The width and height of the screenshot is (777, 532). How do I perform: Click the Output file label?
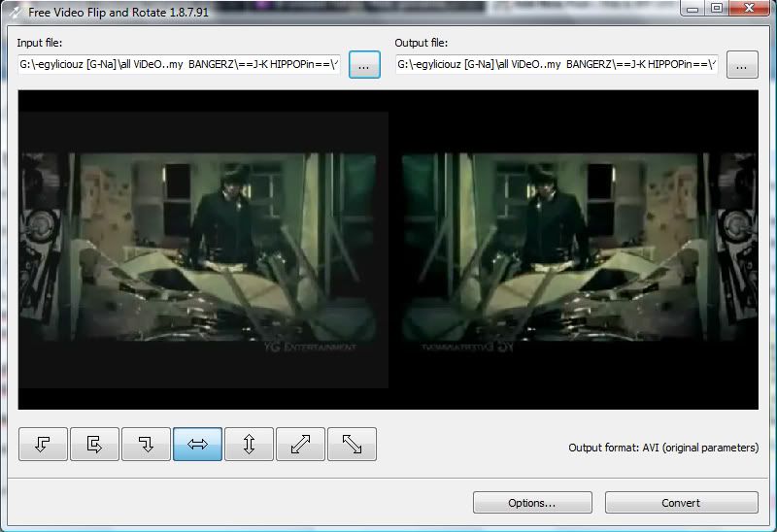[x=422, y=43]
